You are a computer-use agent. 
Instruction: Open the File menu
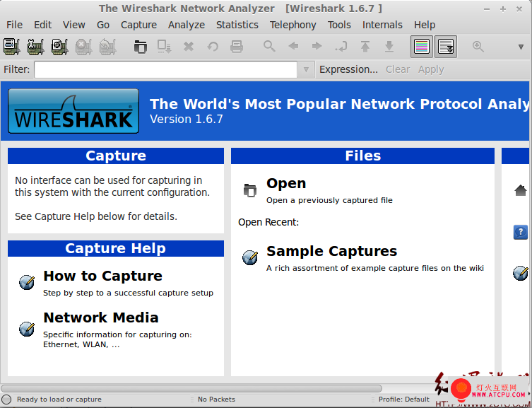pos(15,25)
